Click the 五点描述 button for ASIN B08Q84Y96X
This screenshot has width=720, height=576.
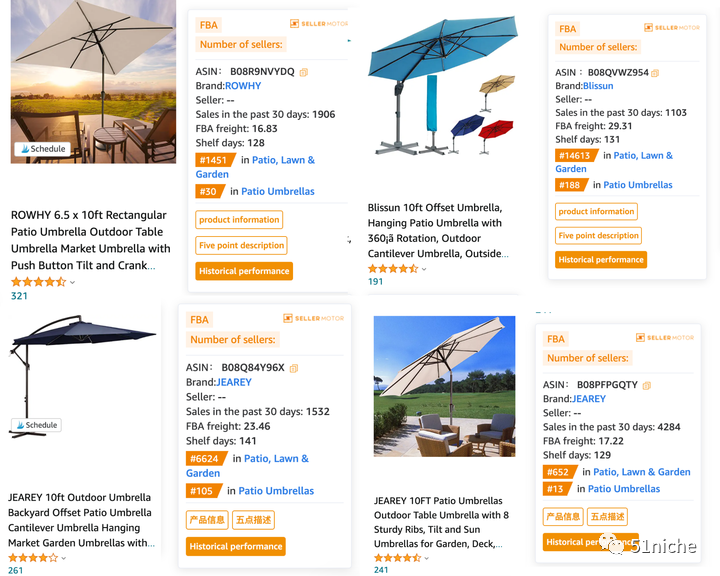click(x=253, y=520)
